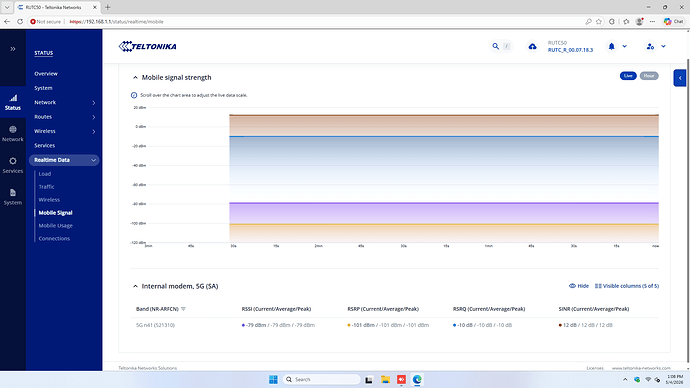Open the www.teltonika-networks.com footer link
690x388 pixels.
pyautogui.click(x=641, y=368)
